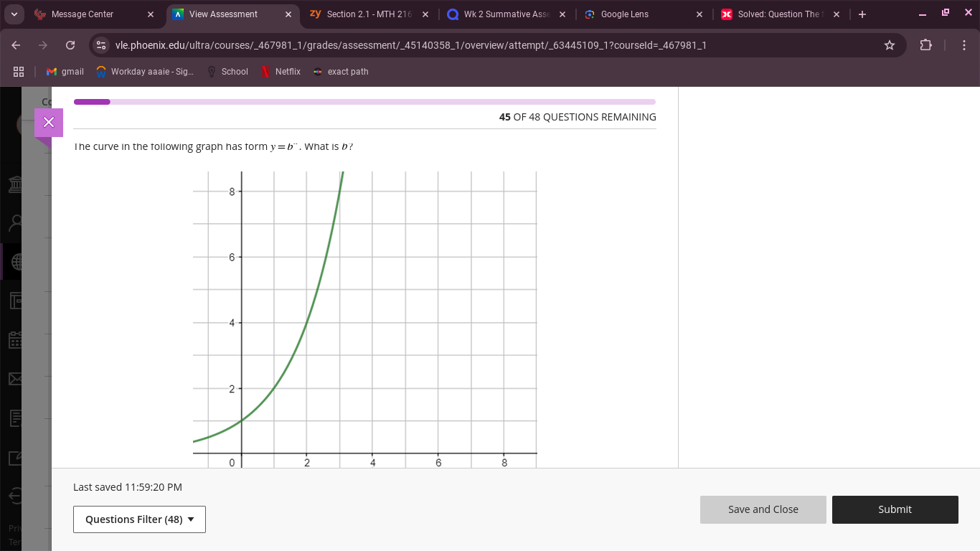Open the profile sidebar icon

coord(14,223)
